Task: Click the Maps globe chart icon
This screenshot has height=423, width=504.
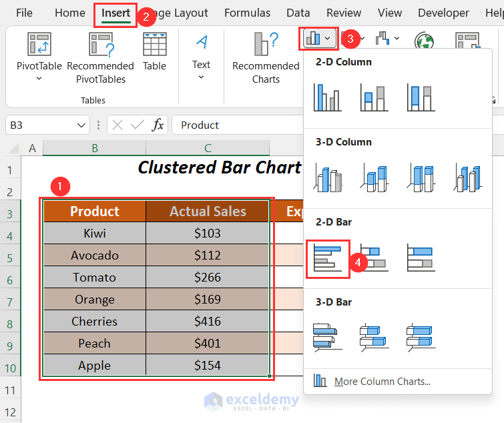Action: click(x=424, y=41)
